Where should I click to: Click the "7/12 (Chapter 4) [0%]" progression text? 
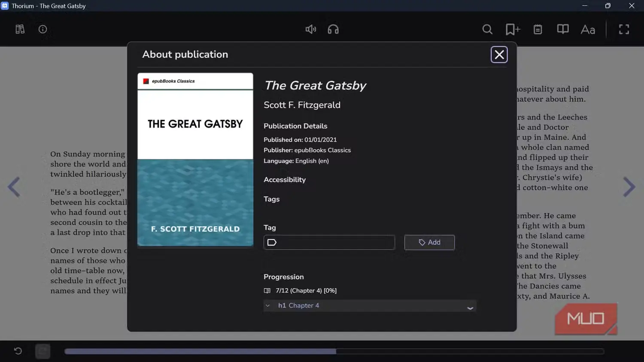tap(306, 290)
